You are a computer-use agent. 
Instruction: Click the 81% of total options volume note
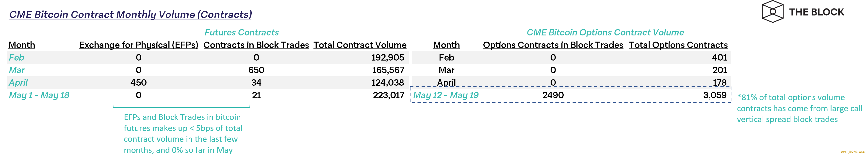coord(800,109)
